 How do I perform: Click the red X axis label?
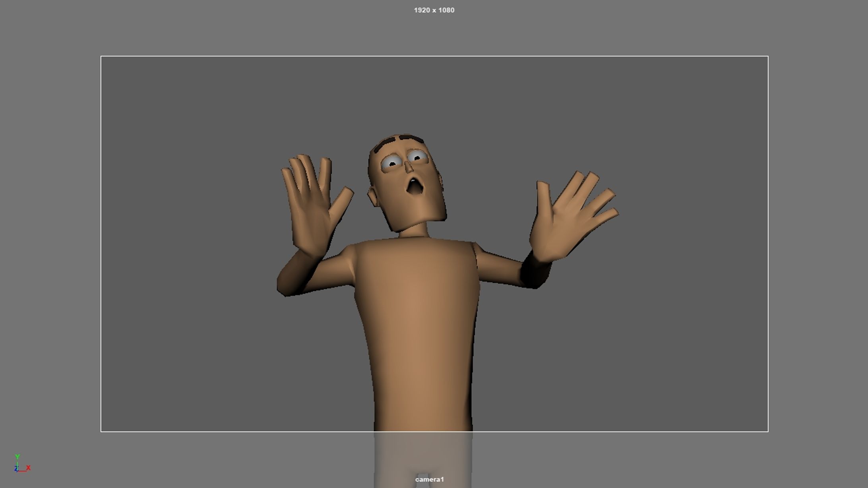pyautogui.click(x=29, y=468)
